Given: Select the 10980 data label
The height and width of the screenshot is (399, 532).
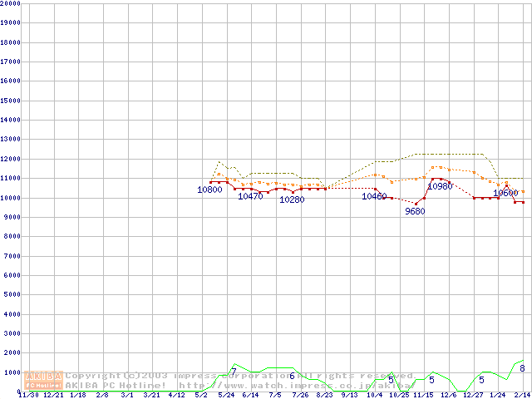Looking at the screenshot, I should point(440,186).
